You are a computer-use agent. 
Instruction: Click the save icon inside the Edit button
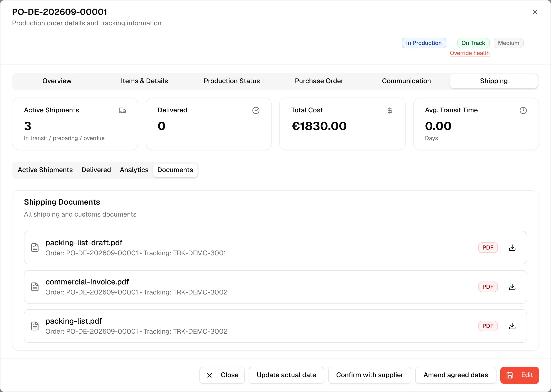[510, 375]
